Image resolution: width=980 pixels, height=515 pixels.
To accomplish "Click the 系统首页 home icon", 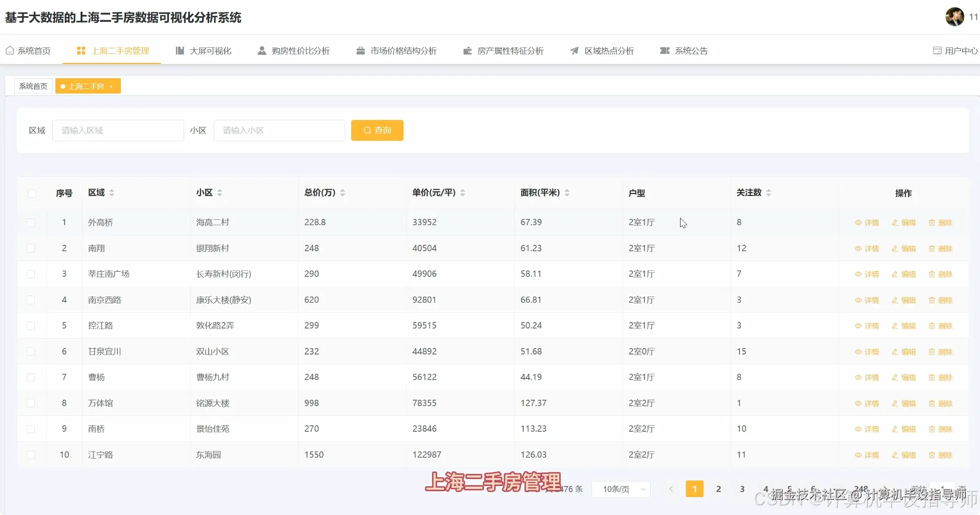I will 9,50.
